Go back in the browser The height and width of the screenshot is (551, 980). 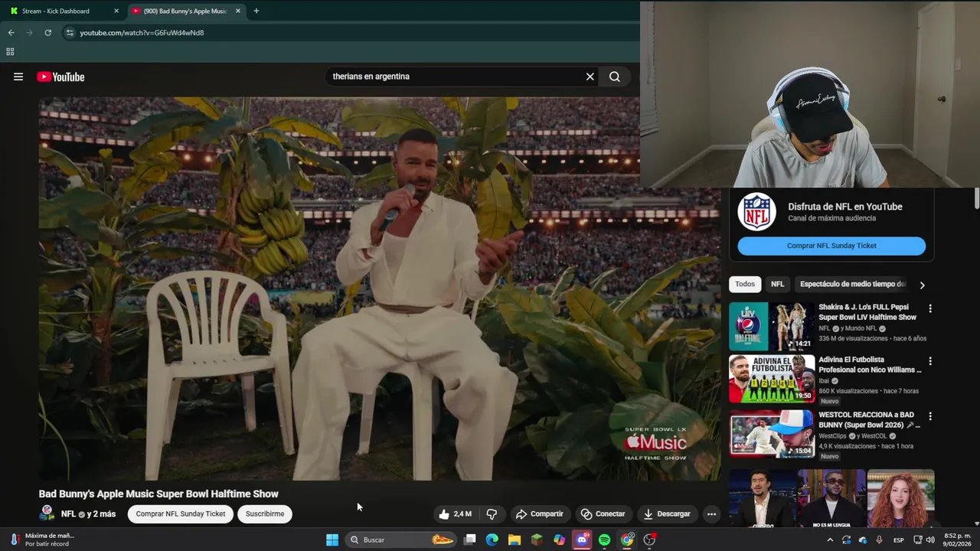point(11,33)
